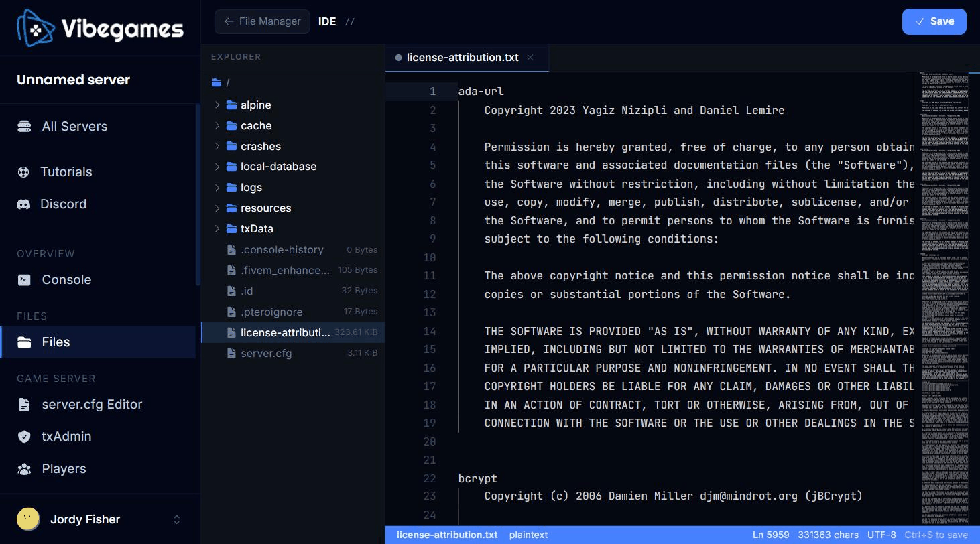Open .pteroignore file in Explorer
980x544 pixels.
click(x=293, y=312)
